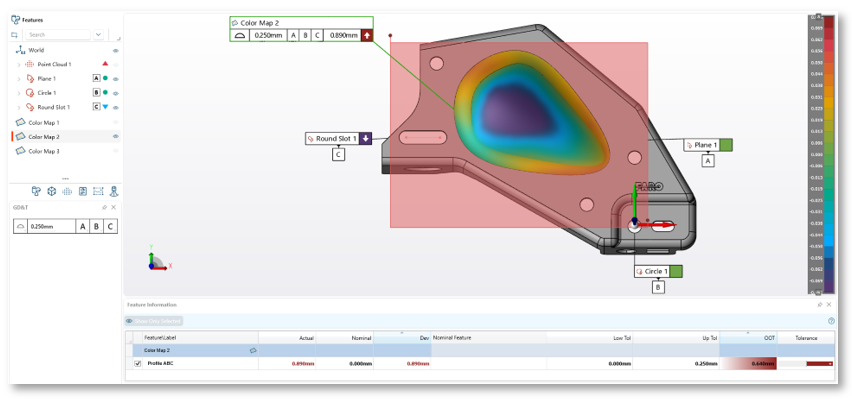Viewport: 852px width, 399px height.
Task: Click the Plane 1 feature icon in tree
Action: click(x=30, y=78)
